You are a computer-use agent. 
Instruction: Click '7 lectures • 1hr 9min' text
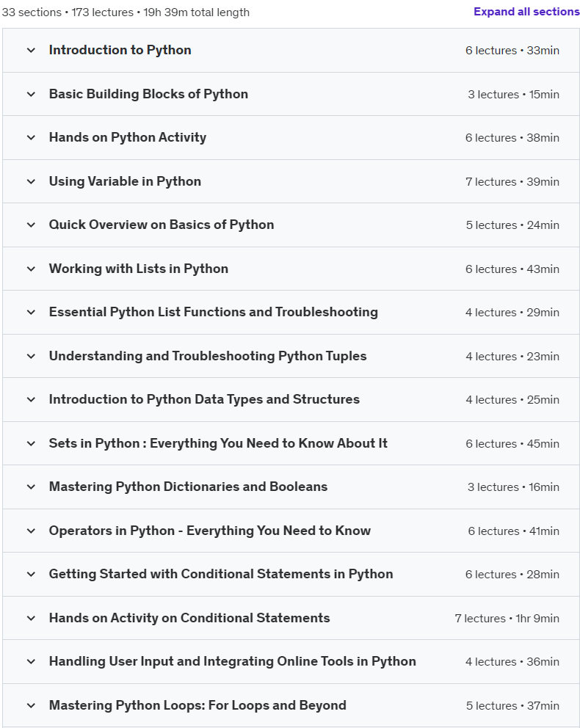coord(507,619)
